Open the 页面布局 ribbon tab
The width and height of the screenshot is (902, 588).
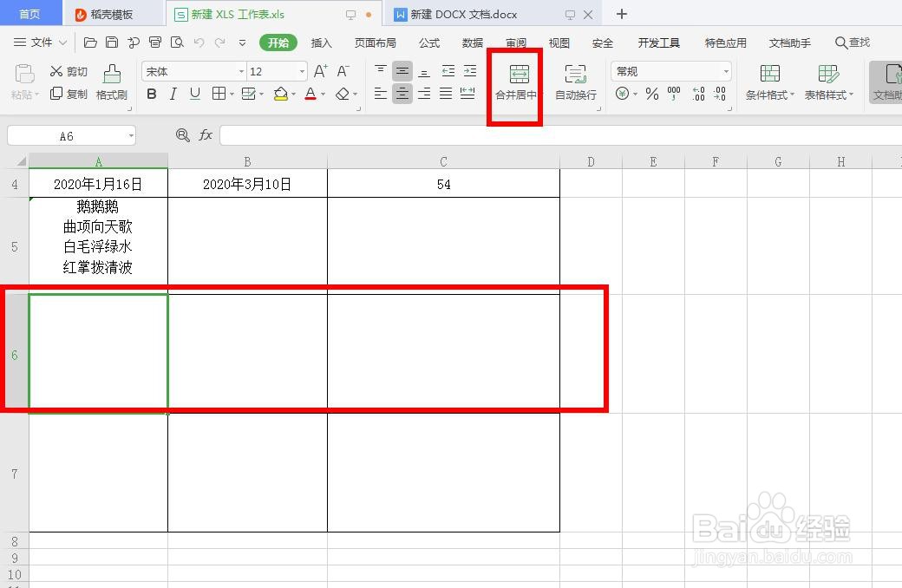[375, 42]
